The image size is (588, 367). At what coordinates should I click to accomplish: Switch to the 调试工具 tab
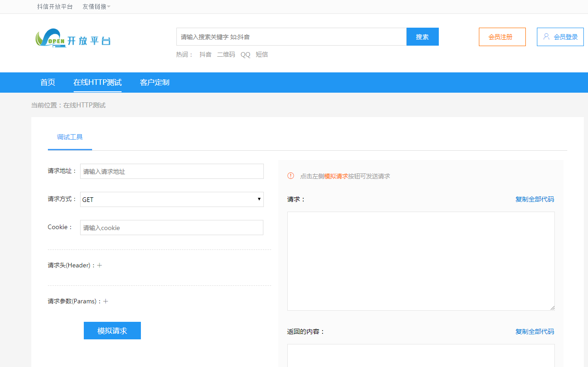[x=70, y=137]
